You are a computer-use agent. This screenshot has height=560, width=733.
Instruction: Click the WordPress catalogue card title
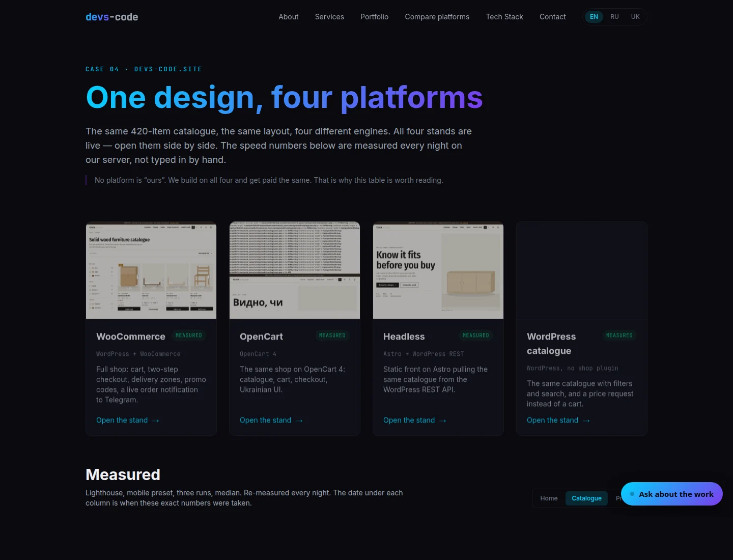[x=551, y=344]
